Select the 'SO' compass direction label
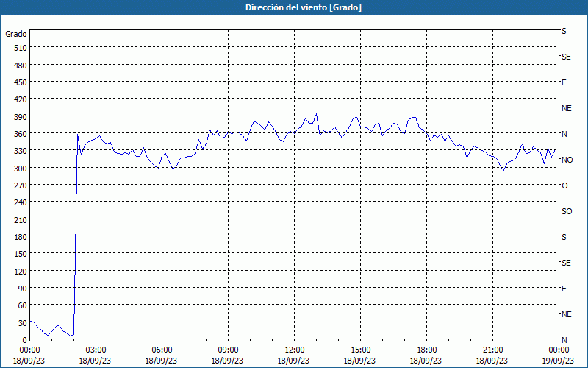588x368 pixels. [567, 211]
